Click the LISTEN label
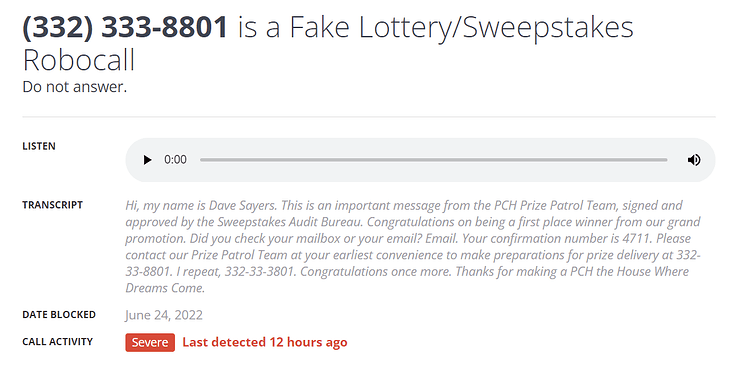Viewport: 750px width, 369px height. pos(39,146)
